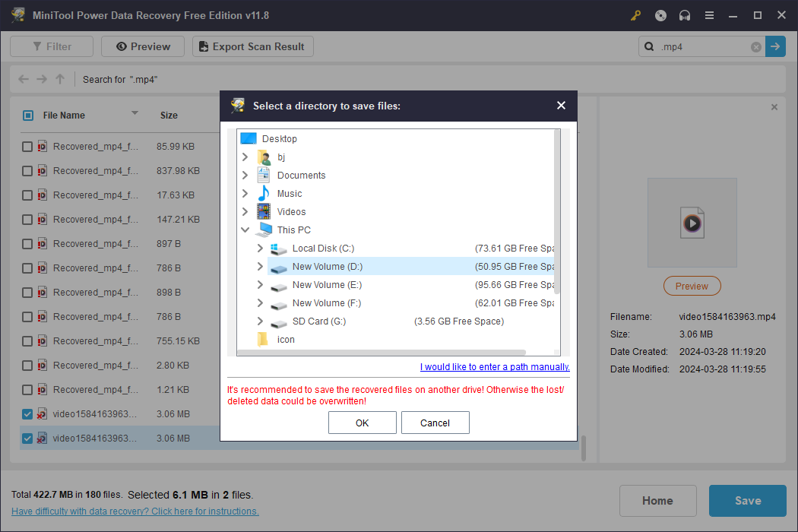Click the directory tree vertical scrollbar
Image resolution: width=798 pixels, height=532 pixels.
click(557, 212)
